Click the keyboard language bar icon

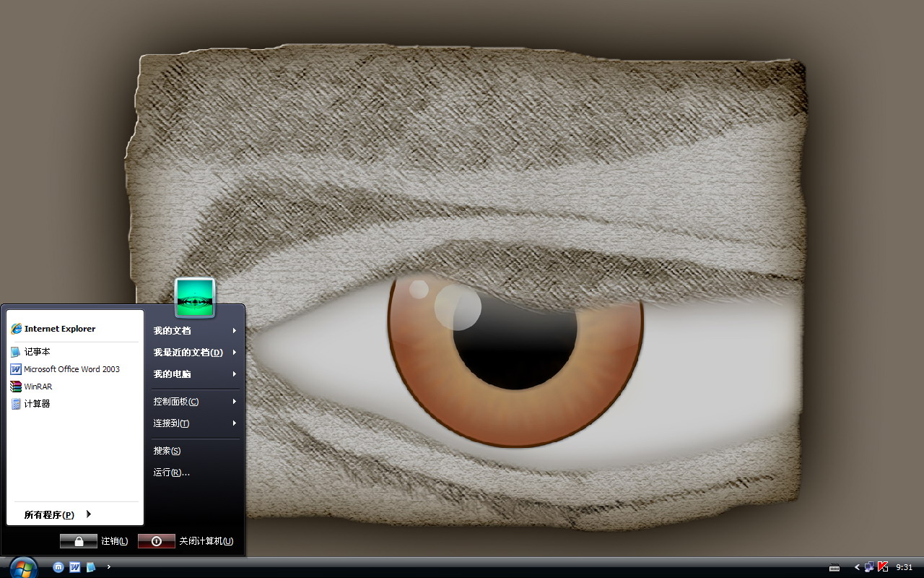click(834, 567)
